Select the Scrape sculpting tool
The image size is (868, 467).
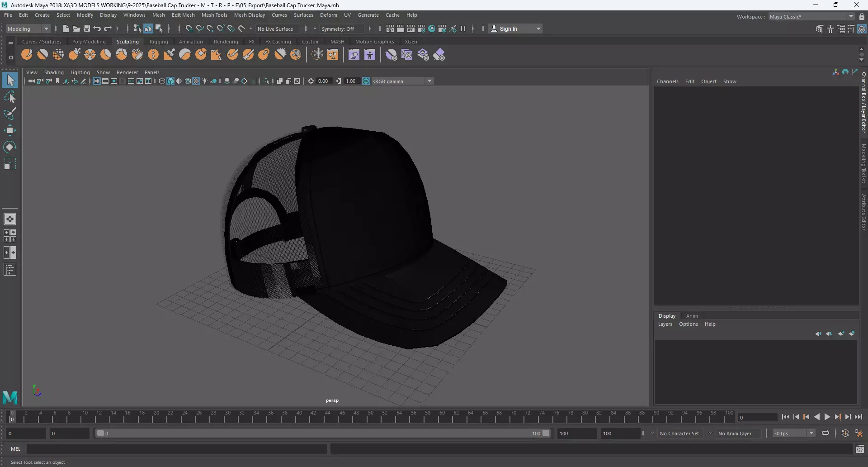tap(201, 55)
